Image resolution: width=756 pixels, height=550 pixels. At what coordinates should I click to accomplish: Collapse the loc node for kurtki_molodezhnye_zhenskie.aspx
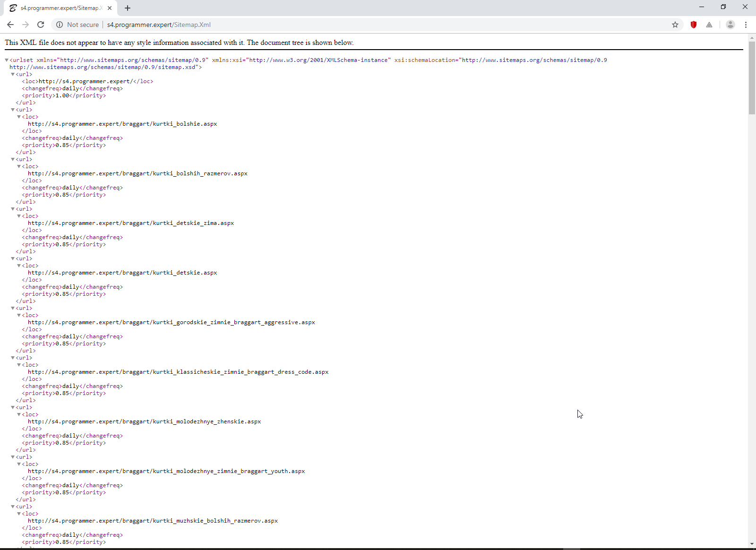click(x=19, y=414)
